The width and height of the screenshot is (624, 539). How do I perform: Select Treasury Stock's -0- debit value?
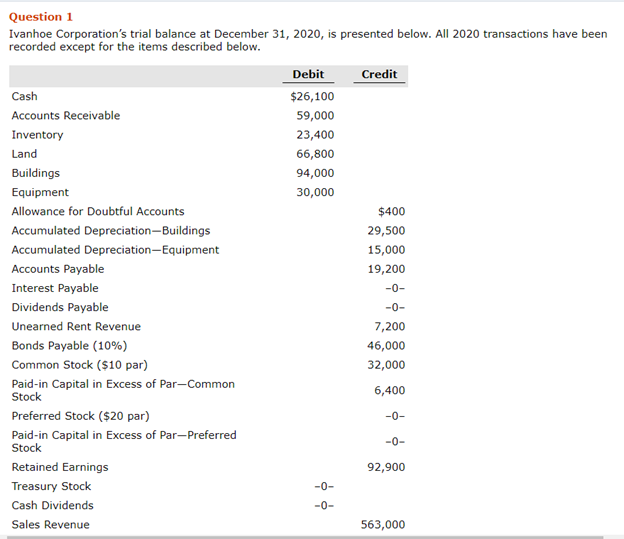pyautogui.click(x=324, y=486)
